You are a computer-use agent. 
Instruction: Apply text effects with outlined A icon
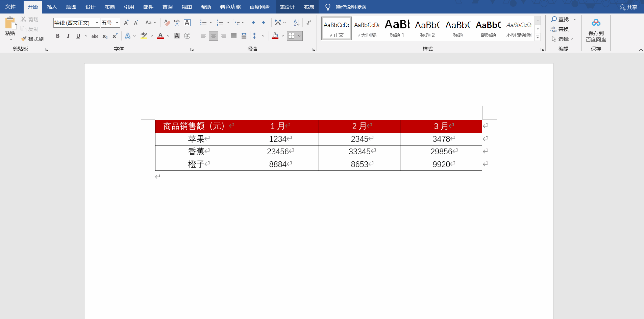click(x=128, y=36)
